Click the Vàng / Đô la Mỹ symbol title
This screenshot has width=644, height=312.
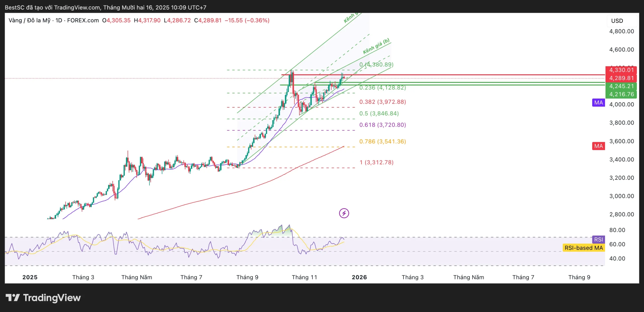(x=29, y=20)
